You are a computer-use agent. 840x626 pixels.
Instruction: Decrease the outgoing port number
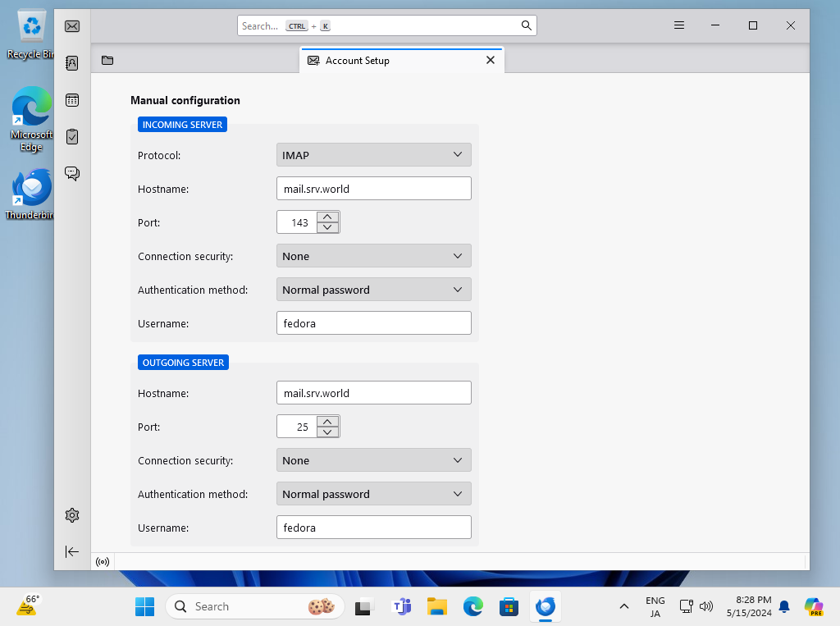click(x=327, y=432)
